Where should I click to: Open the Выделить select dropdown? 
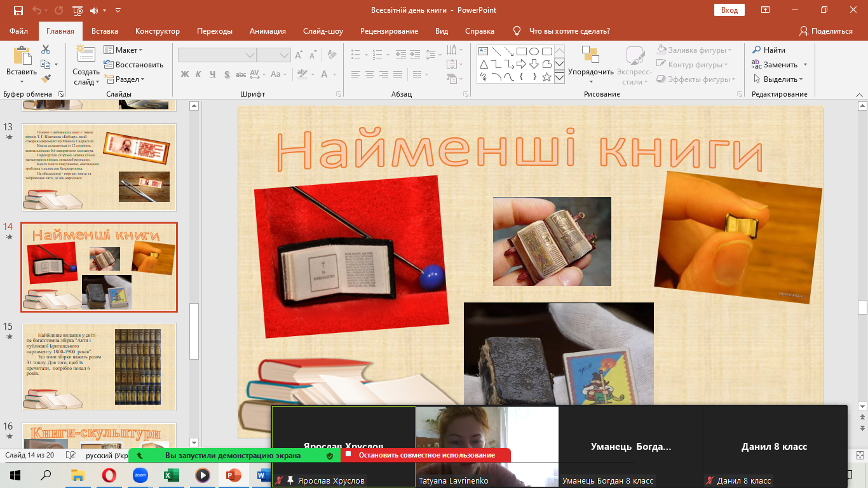(x=778, y=79)
